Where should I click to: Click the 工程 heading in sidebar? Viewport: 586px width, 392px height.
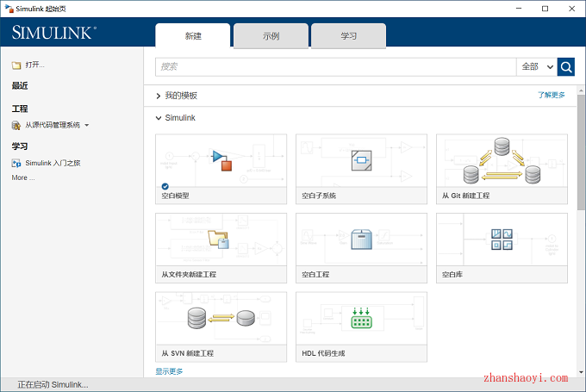pos(20,109)
